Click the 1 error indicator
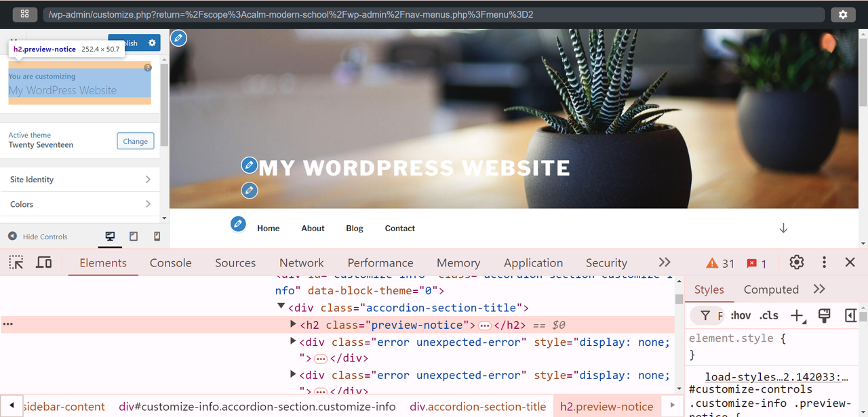Image resolution: width=868 pixels, height=417 pixels. 757,263
